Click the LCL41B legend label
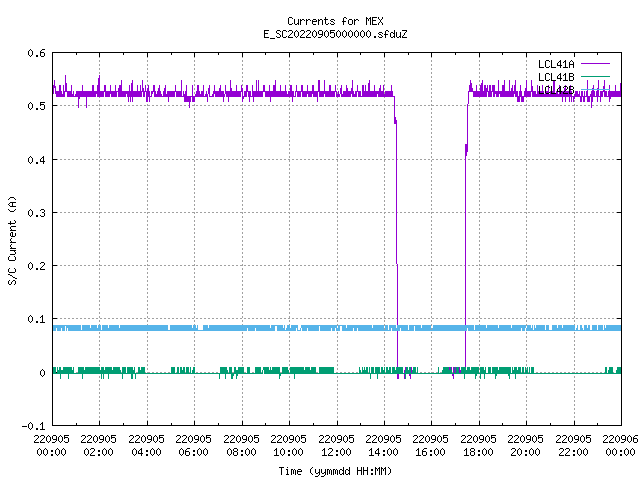 556,77
